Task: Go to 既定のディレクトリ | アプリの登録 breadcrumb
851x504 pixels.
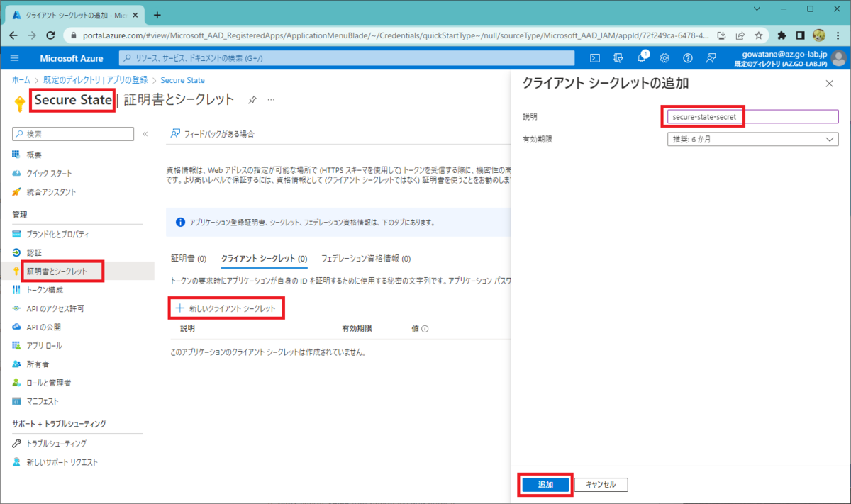Action: [94, 80]
